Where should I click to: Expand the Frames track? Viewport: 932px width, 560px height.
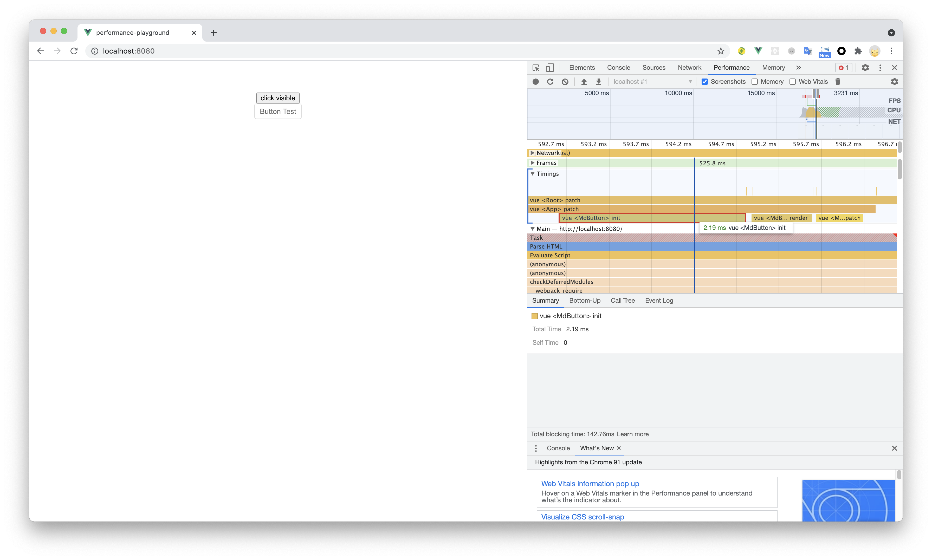532,163
